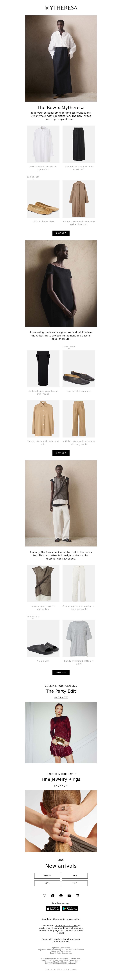Open the Victoria oversized poplin shirt image

point(43,144)
